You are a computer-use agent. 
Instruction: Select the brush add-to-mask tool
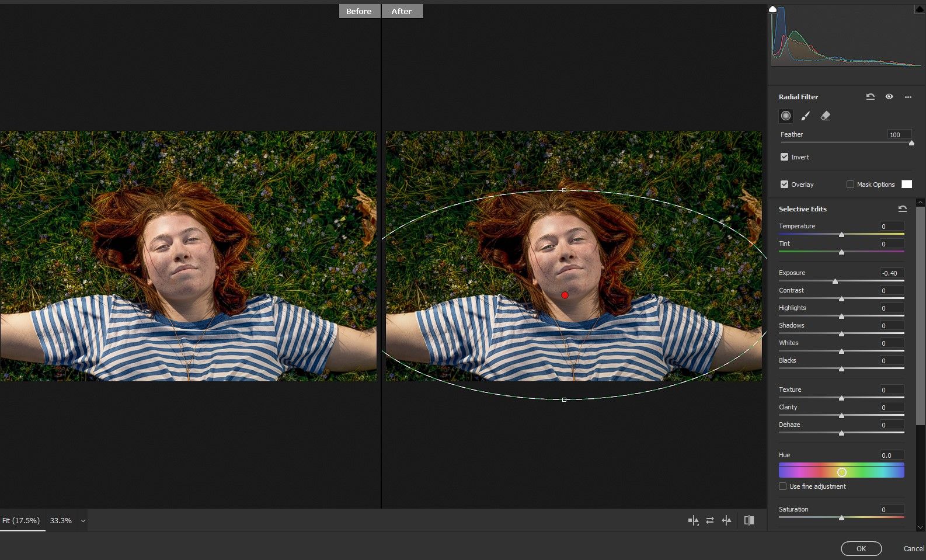(806, 116)
